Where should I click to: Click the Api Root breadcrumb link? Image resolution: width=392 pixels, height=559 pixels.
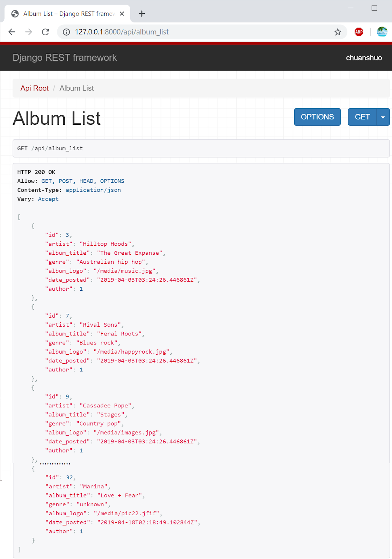coord(35,88)
